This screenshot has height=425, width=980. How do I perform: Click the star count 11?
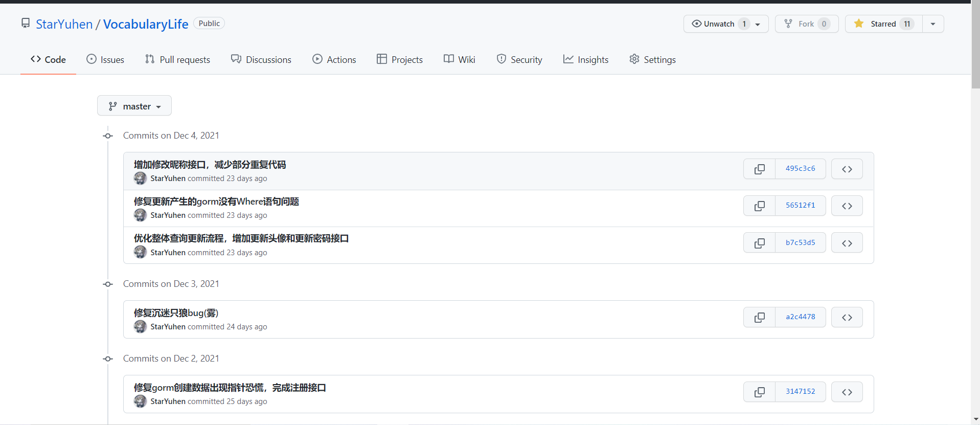click(x=907, y=24)
